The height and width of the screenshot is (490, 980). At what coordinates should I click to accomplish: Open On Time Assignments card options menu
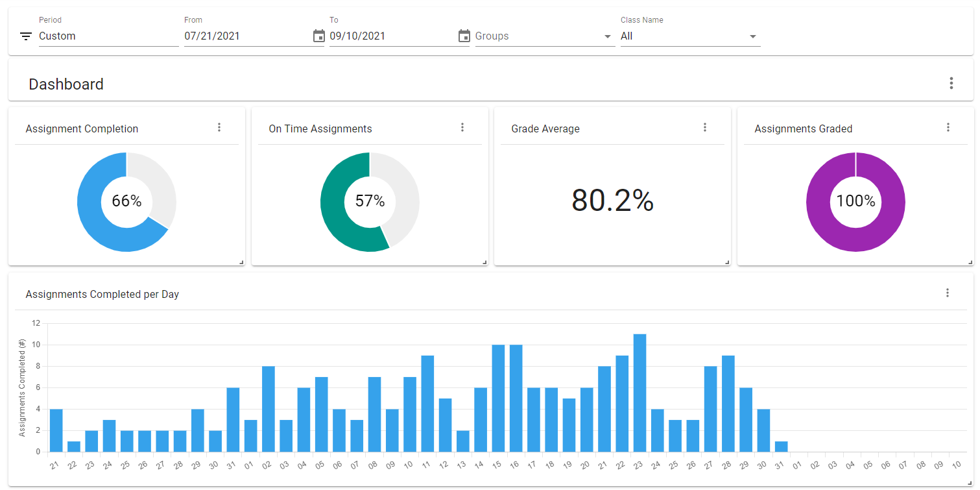(462, 127)
